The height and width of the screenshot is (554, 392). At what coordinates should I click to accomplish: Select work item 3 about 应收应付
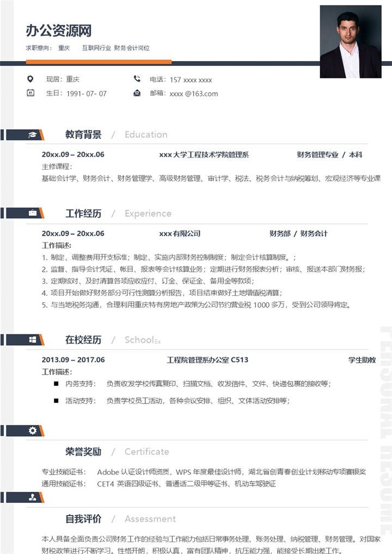click(x=148, y=281)
